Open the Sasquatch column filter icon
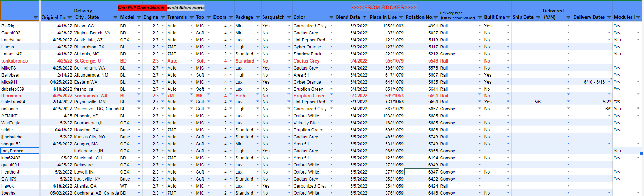Image resolution: width=644 pixels, height=196 pixels. point(289,17)
